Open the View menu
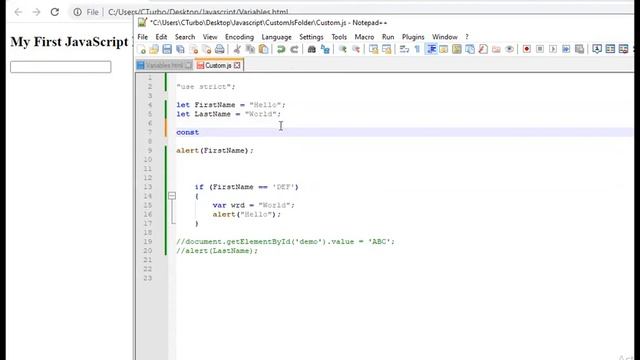This screenshot has height=360, width=640. 210,37
